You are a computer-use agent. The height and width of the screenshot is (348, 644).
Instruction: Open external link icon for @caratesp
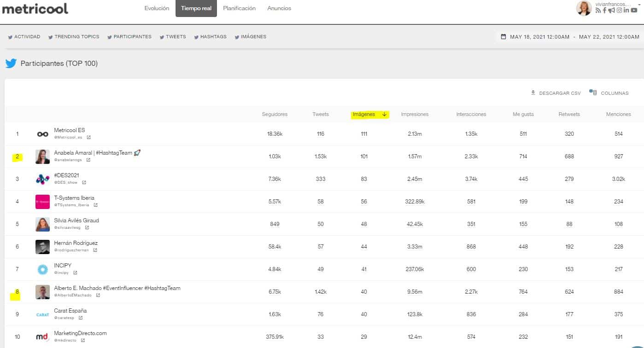pos(81,318)
